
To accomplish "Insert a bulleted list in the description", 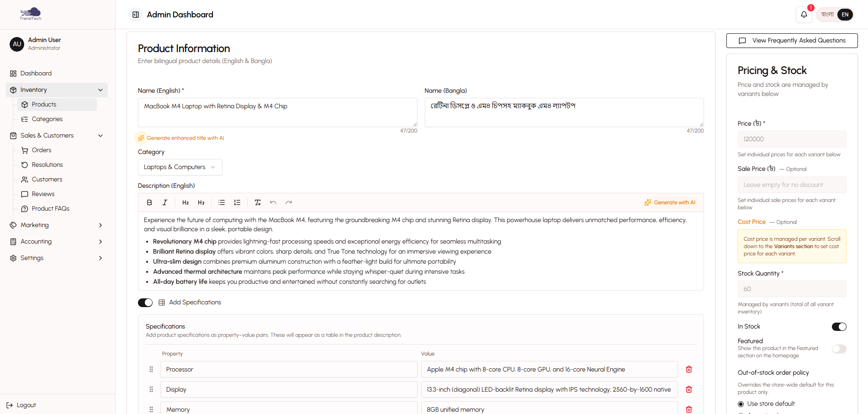I will tap(222, 202).
